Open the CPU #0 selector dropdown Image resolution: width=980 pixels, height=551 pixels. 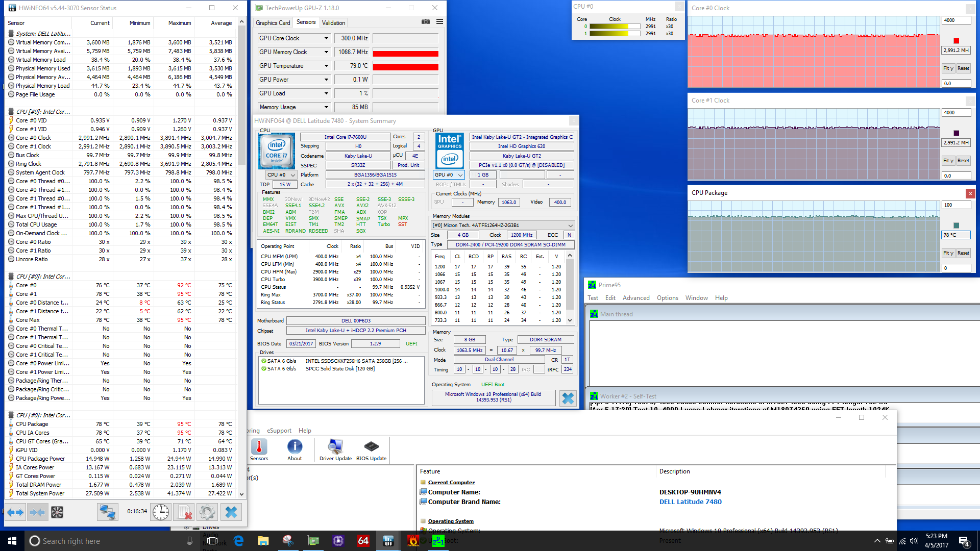[293, 175]
